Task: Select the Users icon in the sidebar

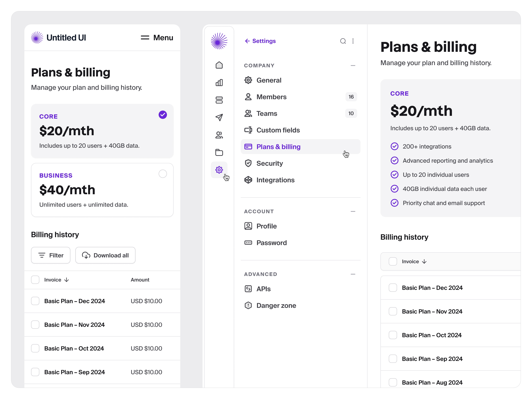Action: 219,135
